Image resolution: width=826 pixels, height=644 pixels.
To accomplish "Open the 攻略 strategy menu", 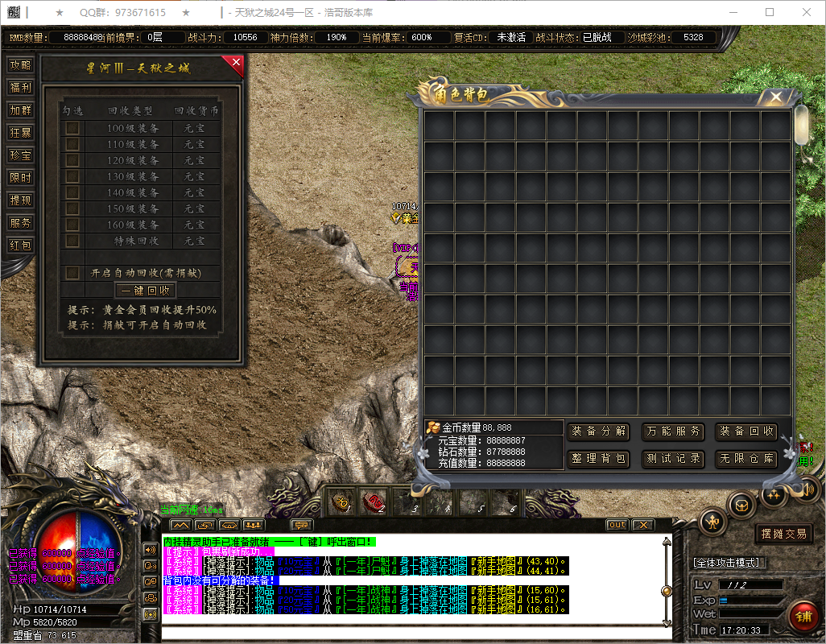I will coord(20,65).
